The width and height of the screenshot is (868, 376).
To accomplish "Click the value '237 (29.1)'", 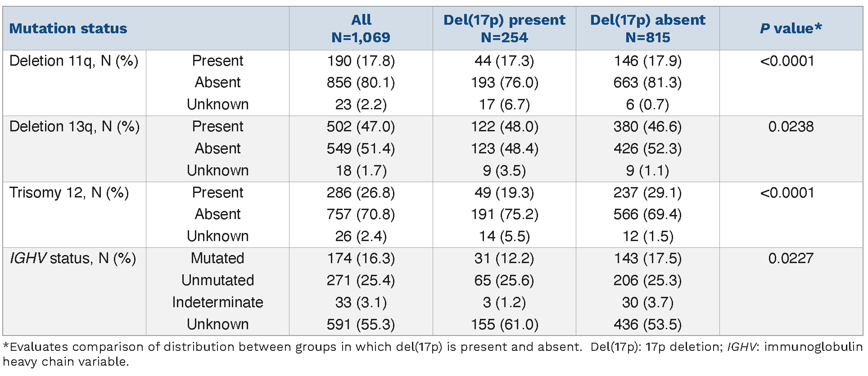I will click(647, 192).
